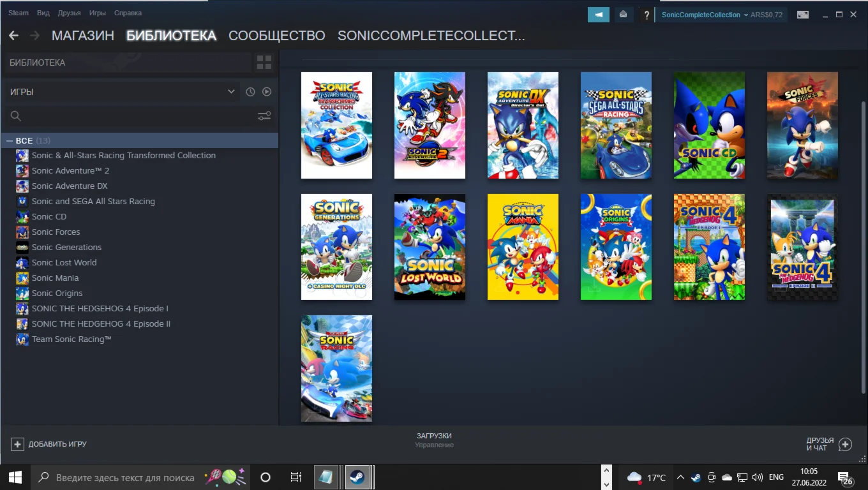Open the friends inbox envelope icon
This screenshot has width=868, height=490.
623,15
